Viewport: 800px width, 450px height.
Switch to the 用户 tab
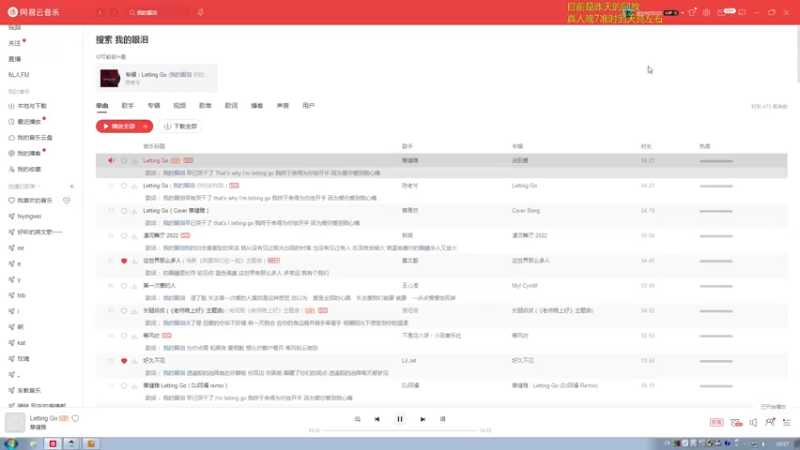[x=309, y=106]
